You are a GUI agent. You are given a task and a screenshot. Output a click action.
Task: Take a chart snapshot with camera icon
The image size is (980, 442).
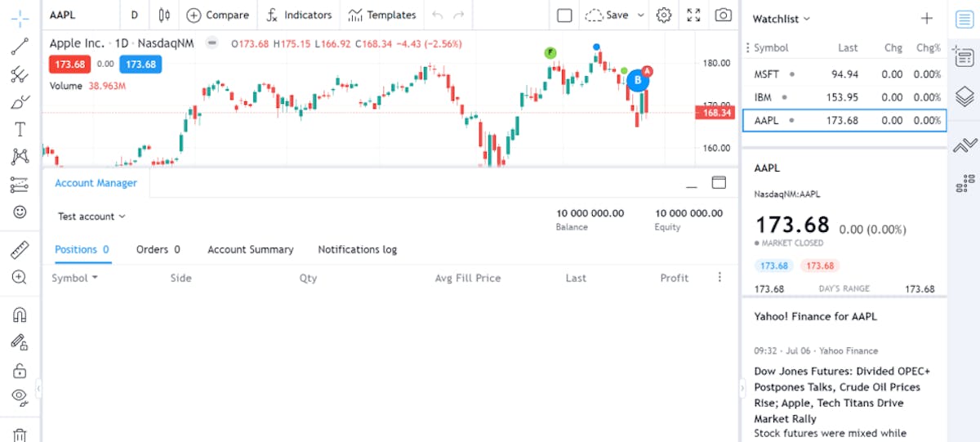pos(723,15)
